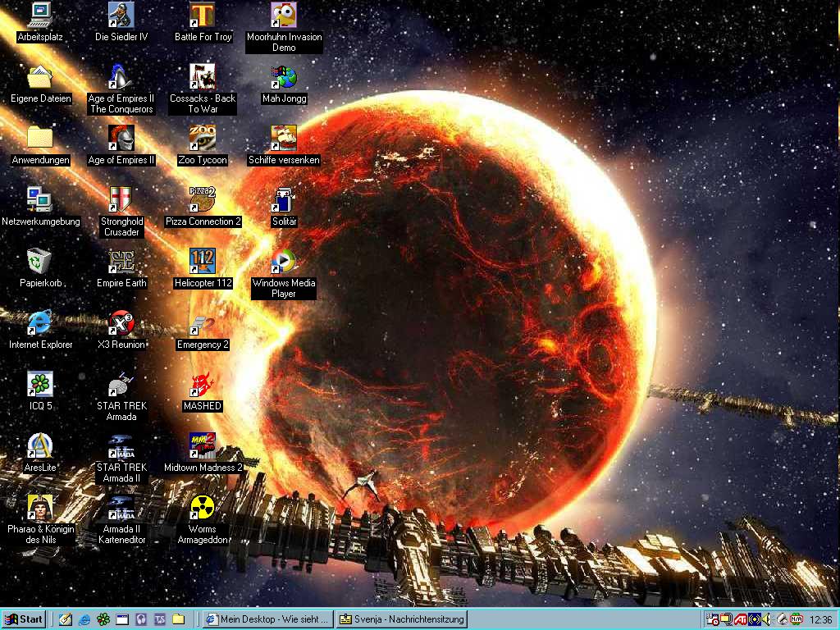840x630 pixels.
Task: Click the Internet Explorer quick launch icon
Action: [84, 619]
